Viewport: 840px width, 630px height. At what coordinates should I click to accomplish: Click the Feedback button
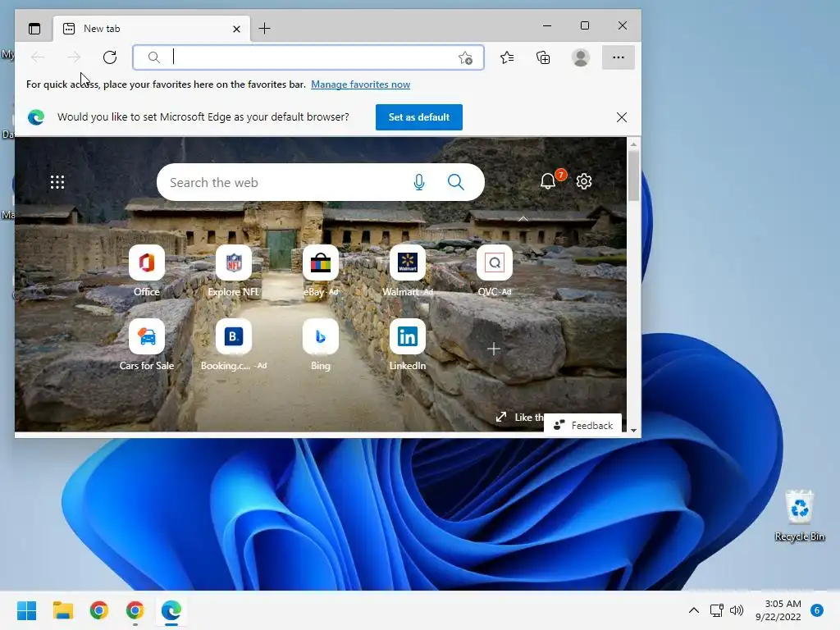583,426
